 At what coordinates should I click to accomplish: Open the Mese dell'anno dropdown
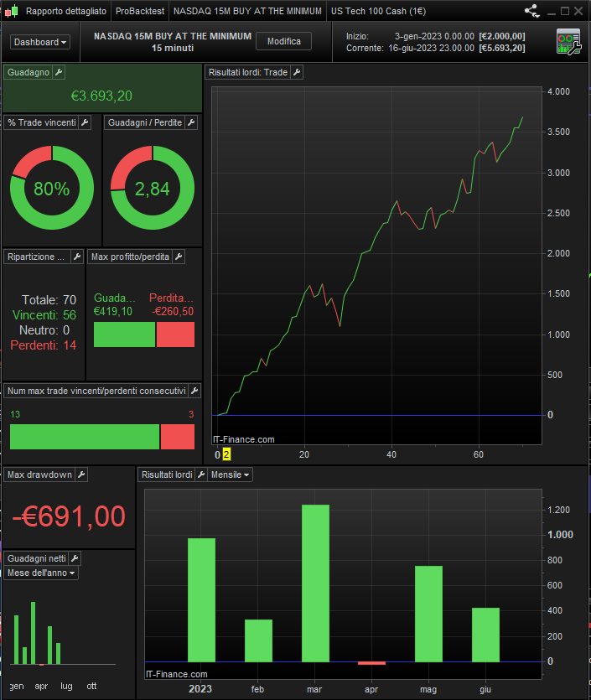(x=40, y=573)
